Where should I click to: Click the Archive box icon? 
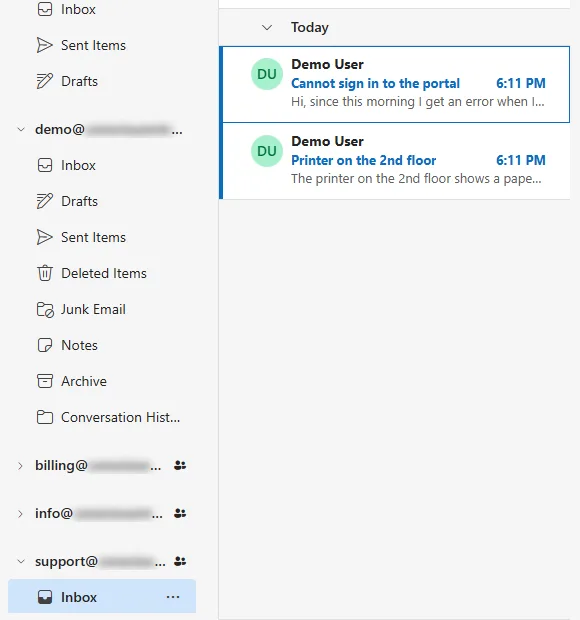coord(45,381)
